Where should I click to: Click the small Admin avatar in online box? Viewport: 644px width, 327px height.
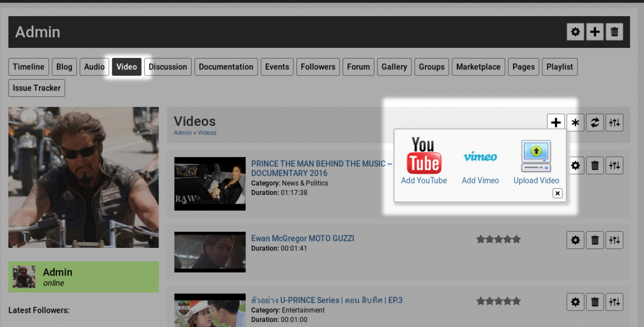click(x=24, y=277)
